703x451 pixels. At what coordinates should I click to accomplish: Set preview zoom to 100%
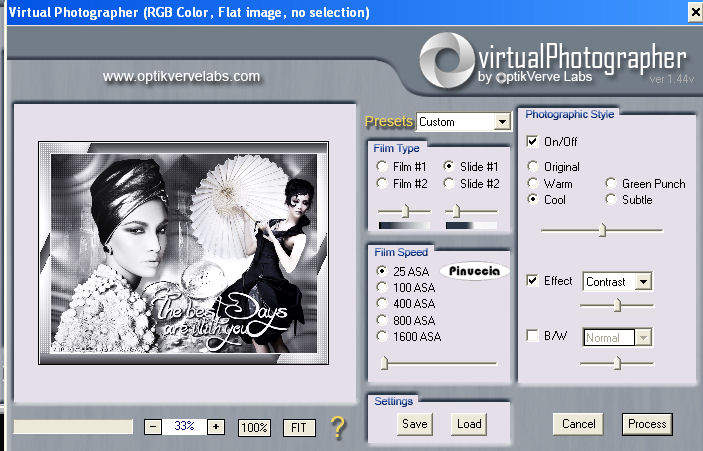click(x=254, y=428)
